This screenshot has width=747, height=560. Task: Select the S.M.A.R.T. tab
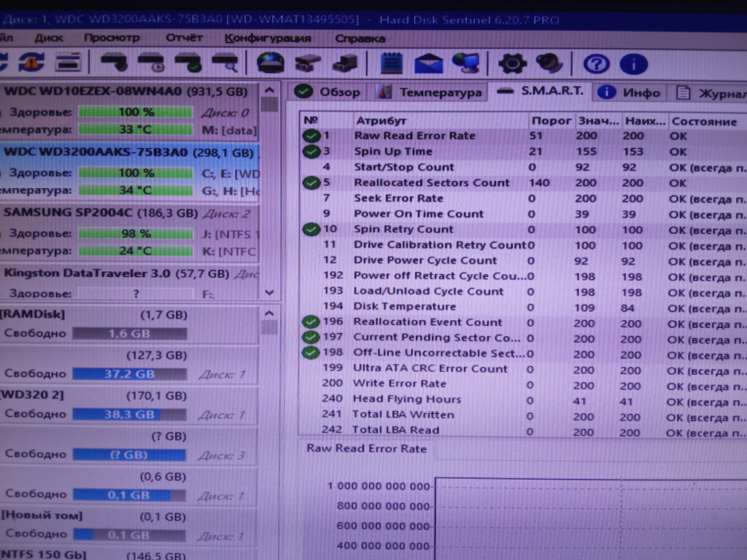click(x=541, y=90)
